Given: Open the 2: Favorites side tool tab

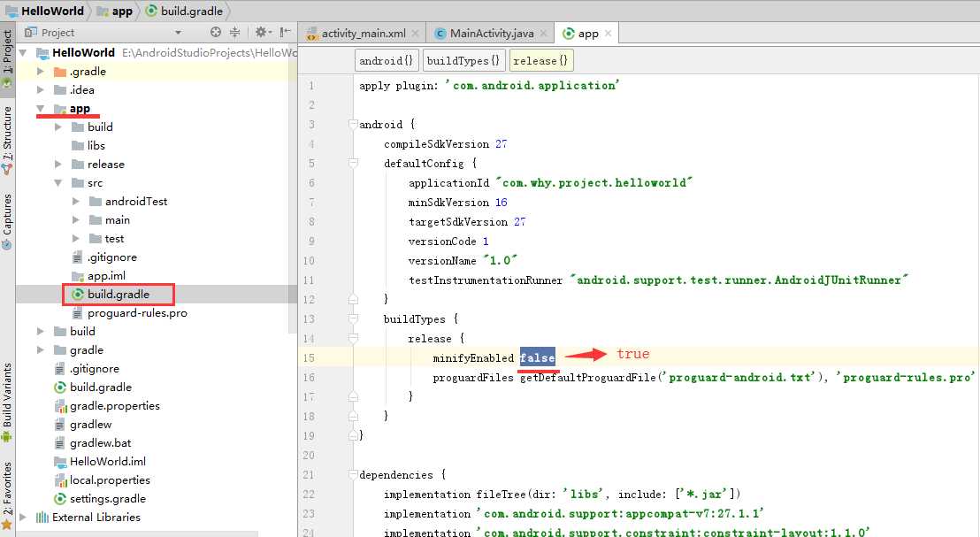Looking at the screenshot, I should [7, 496].
